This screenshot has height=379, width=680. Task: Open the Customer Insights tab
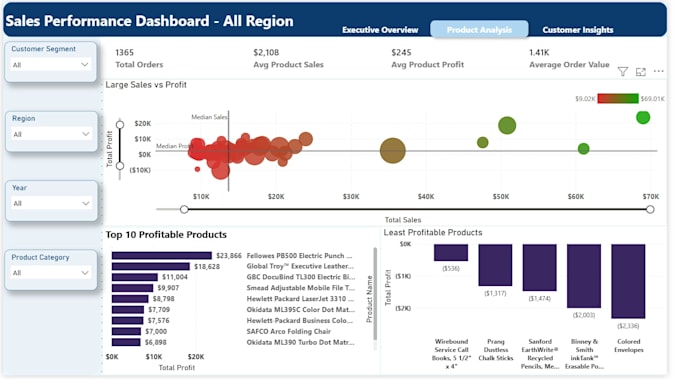tap(578, 29)
